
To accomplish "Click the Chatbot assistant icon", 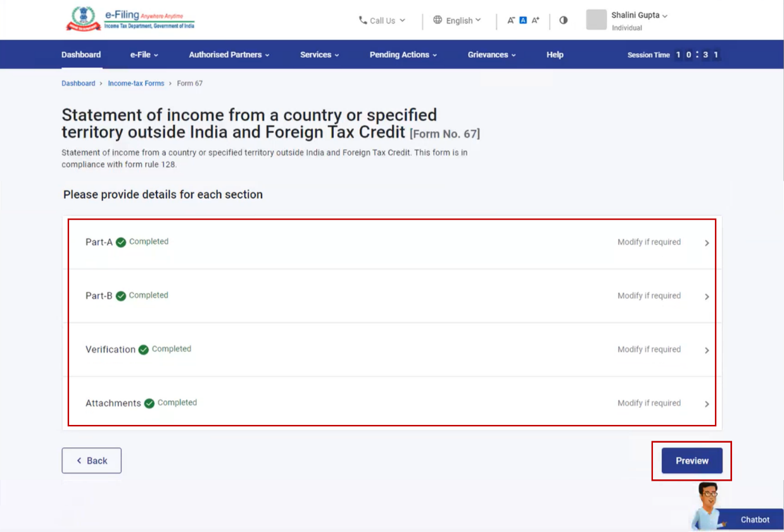I will (x=709, y=505).
